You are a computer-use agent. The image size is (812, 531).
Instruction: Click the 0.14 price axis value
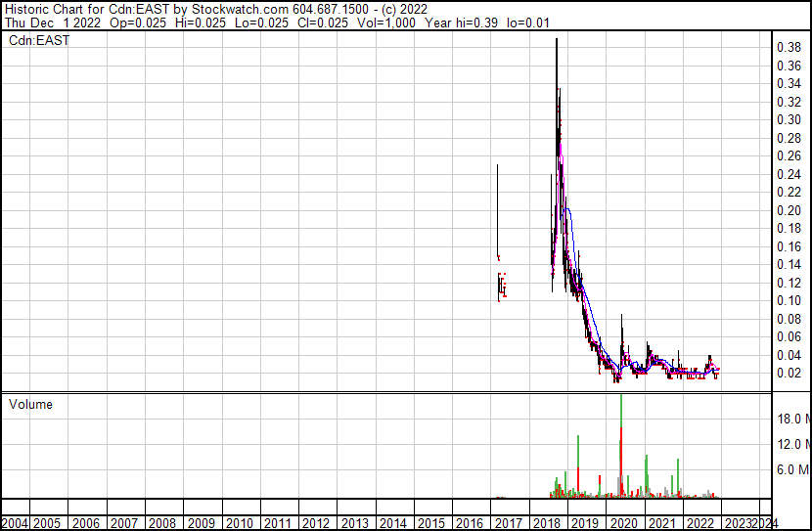tap(789, 264)
